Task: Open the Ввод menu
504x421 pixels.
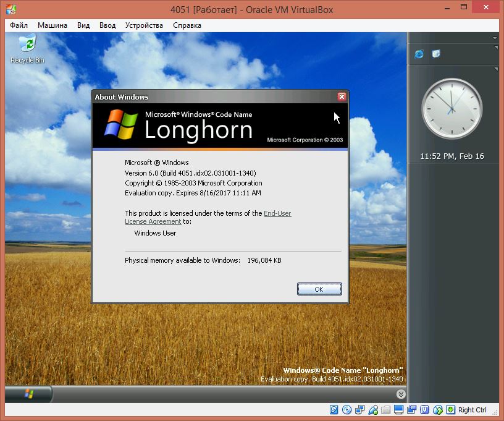Action: [x=107, y=25]
